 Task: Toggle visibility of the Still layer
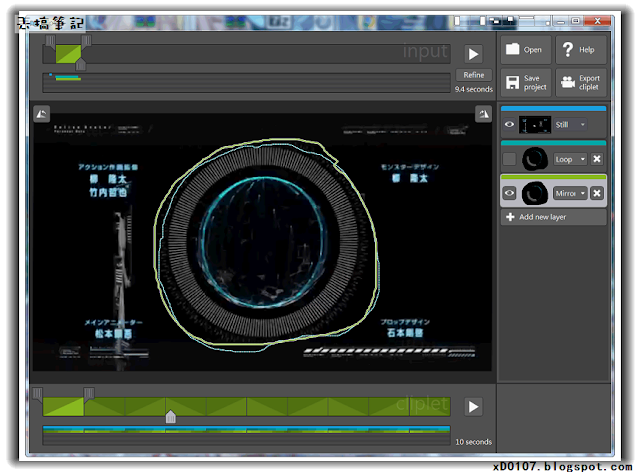point(509,125)
